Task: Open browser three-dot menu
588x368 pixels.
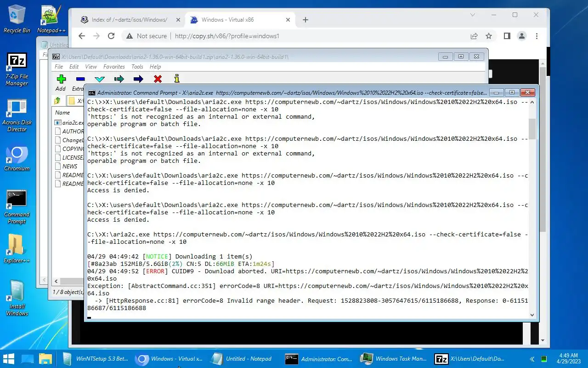Action: (x=537, y=36)
